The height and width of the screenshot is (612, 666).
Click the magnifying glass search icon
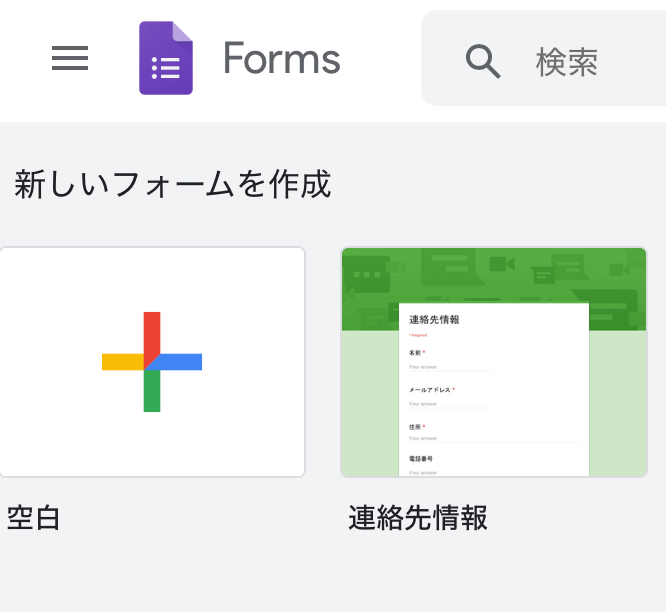pos(483,61)
